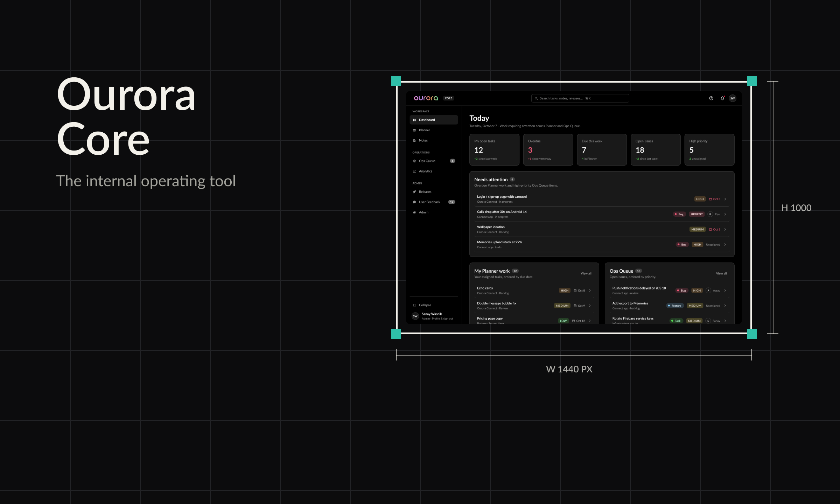Open the My open tasks card

tap(494, 149)
